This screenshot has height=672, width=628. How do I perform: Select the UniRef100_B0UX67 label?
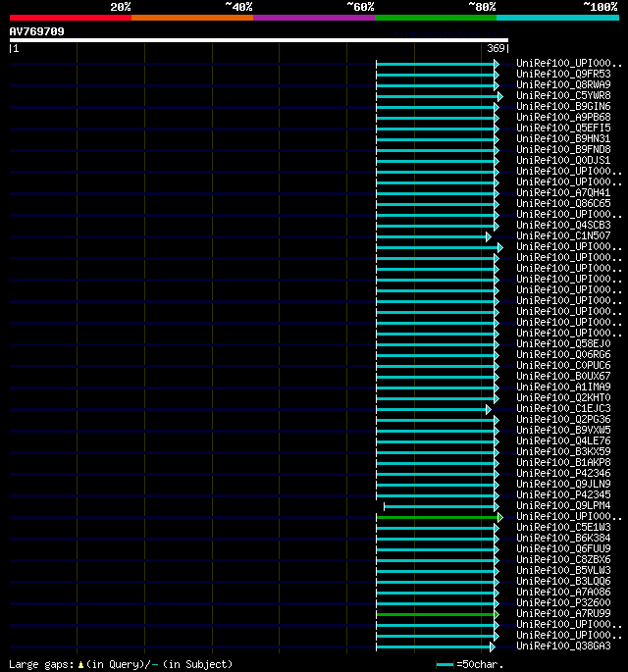tap(563, 376)
